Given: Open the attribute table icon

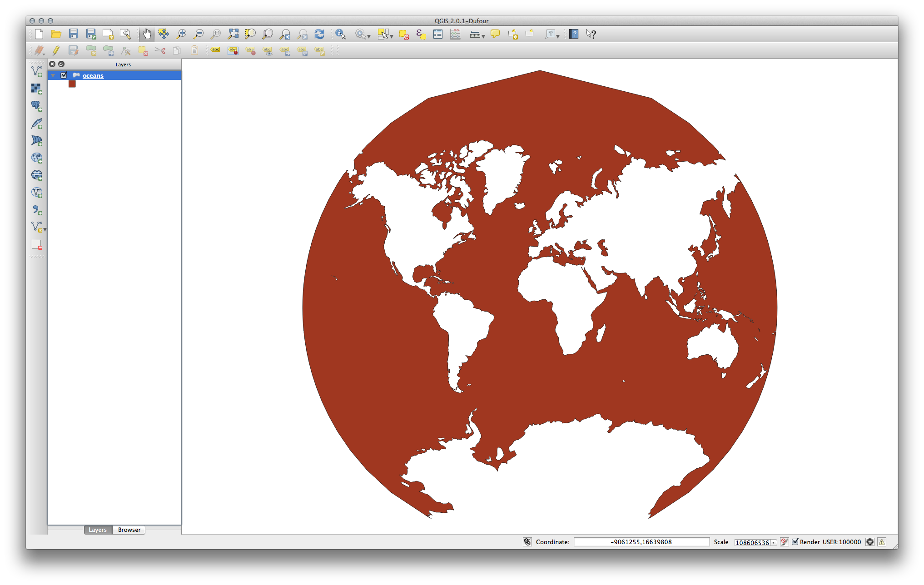Looking at the screenshot, I should pos(438,34).
